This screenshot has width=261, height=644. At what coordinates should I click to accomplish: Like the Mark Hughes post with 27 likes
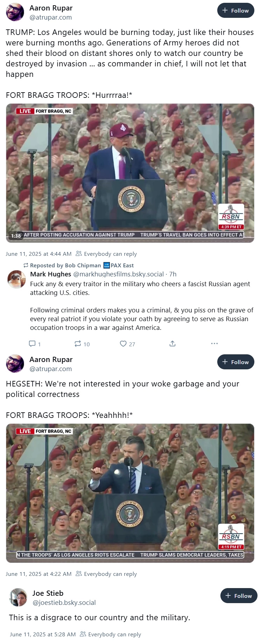coord(123,344)
